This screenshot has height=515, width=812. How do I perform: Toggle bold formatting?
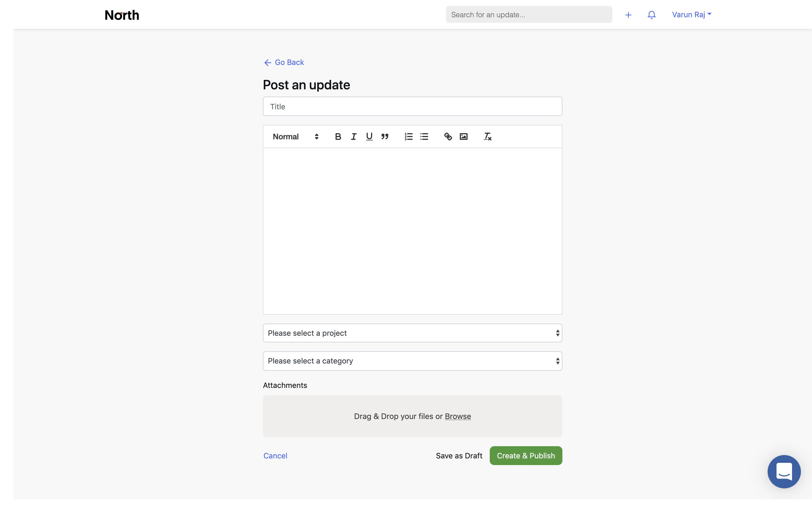pos(338,136)
